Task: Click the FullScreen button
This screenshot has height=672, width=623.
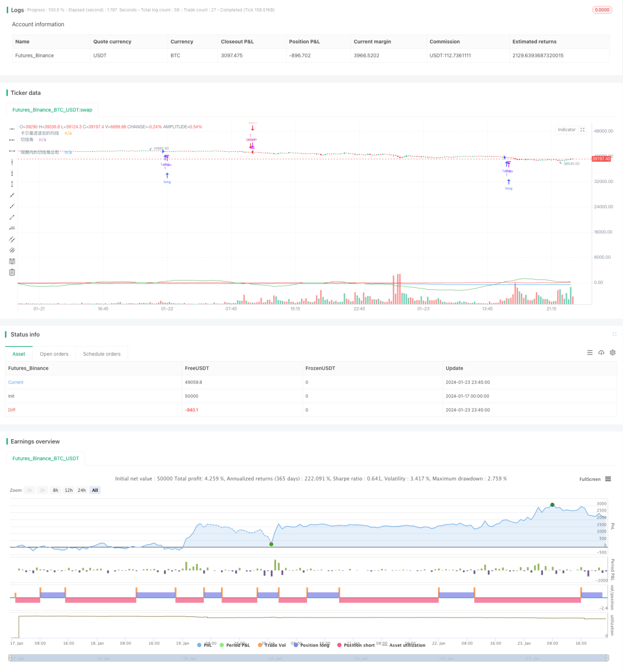Action: pos(590,479)
